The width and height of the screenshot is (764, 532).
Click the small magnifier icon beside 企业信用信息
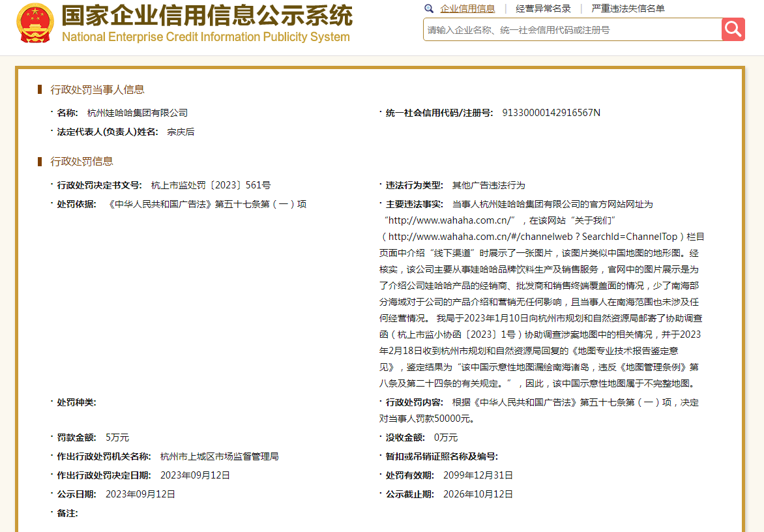click(x=429, y=8)
